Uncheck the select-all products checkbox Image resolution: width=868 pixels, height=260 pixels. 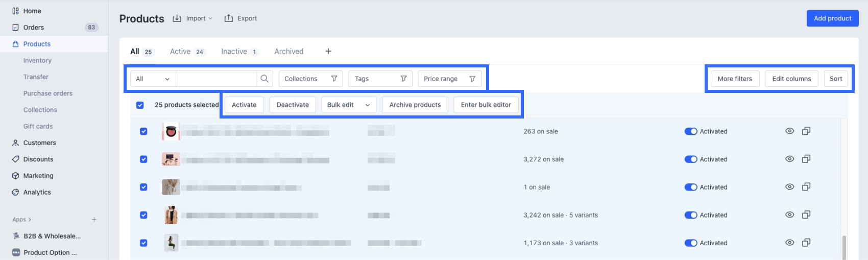click(140, 105)
